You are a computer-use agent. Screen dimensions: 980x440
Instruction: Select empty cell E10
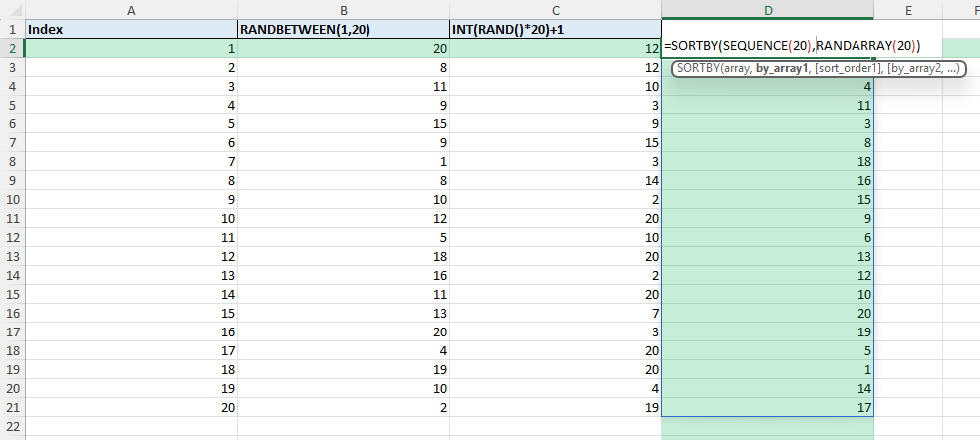point(908,199)
